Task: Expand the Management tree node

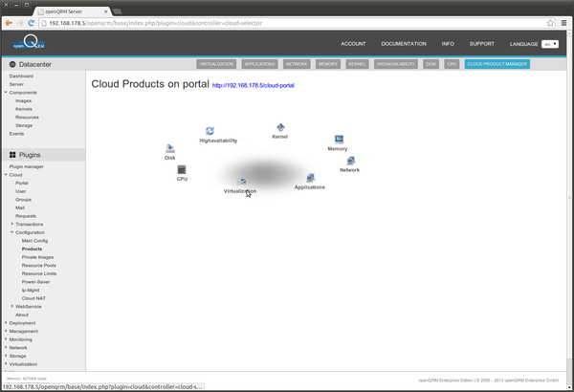Action: pos(6,331)
